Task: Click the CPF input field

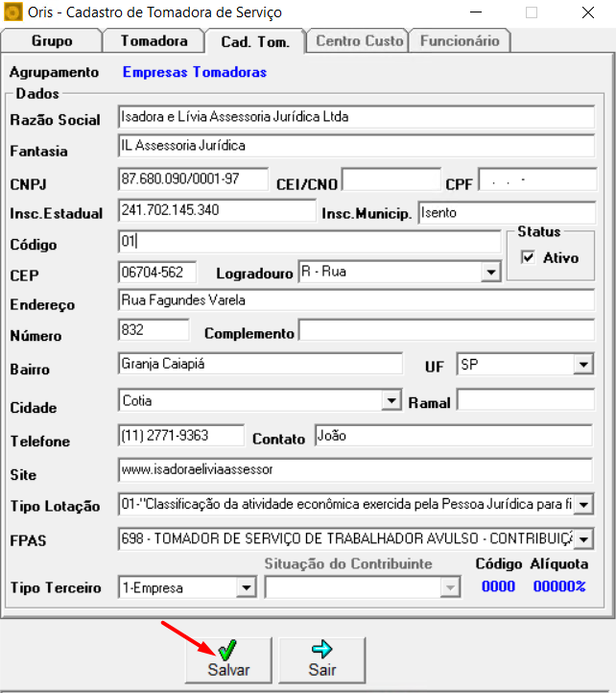Action: point(537,179)
